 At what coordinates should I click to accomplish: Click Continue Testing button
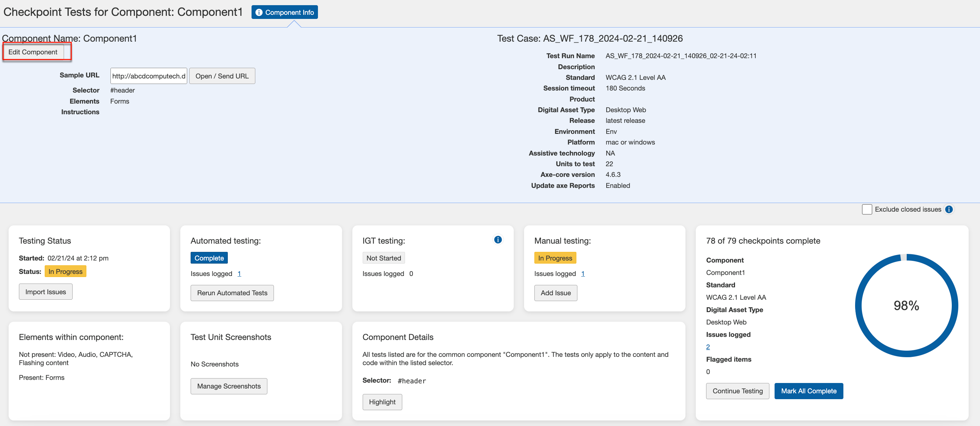pyautogui.click(x=737, y=391)
